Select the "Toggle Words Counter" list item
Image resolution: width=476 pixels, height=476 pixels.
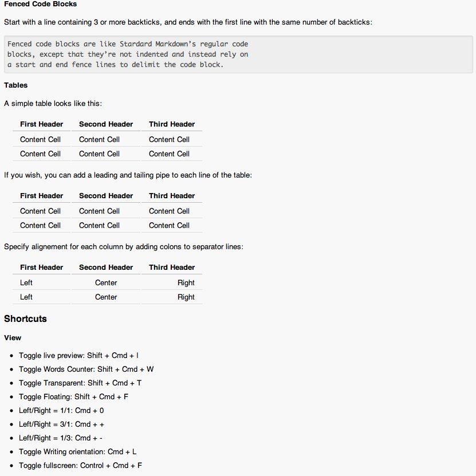coord(86,369)
